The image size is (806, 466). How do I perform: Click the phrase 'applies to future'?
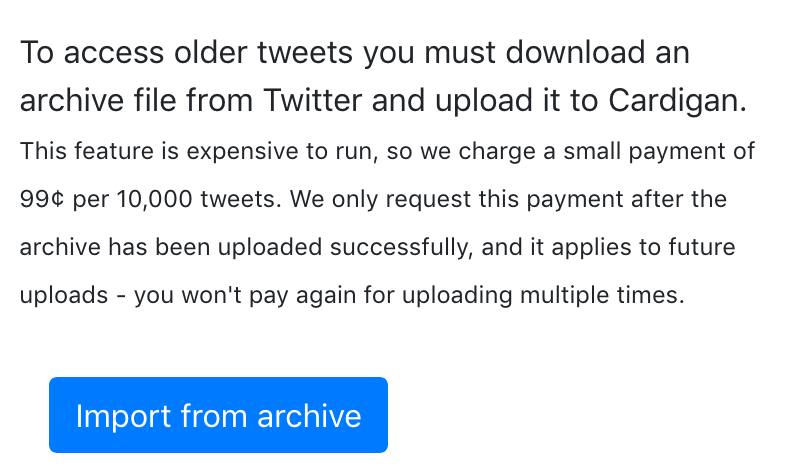644,247
